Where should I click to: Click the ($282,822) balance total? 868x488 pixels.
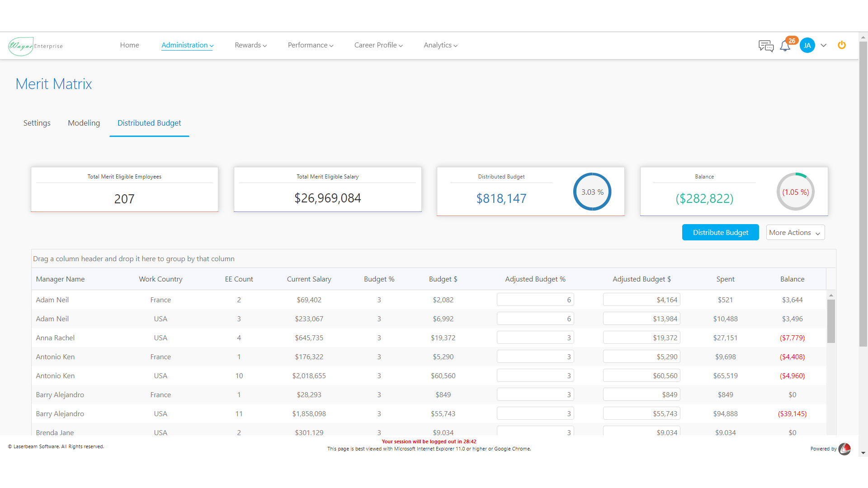(704, 198)
